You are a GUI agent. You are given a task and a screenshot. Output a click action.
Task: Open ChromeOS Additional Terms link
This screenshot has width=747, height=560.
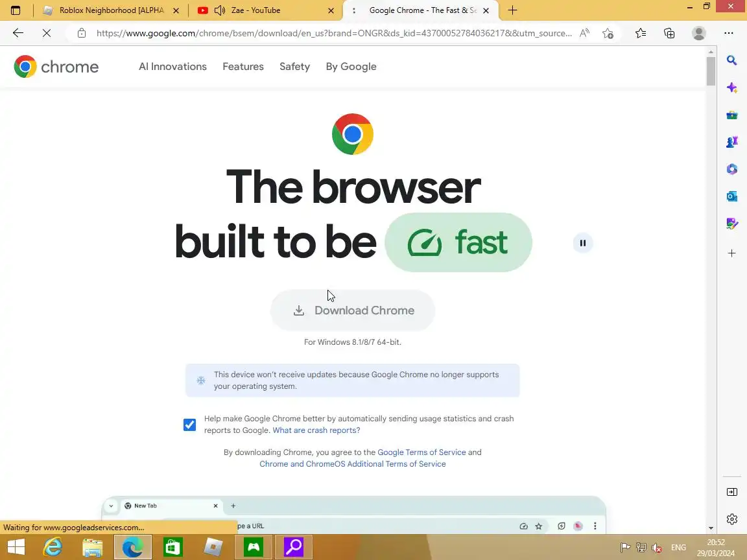pos(353,464)
